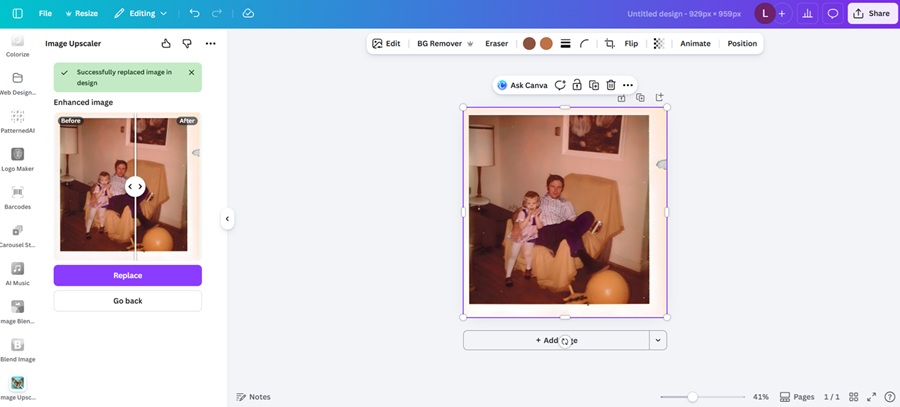
Task: Give thumbs down to Image Upscaler
Action: [x=187, y=43]
